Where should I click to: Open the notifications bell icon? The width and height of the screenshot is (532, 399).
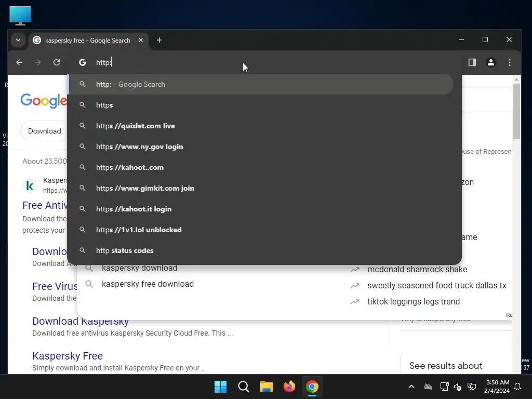[518, 387]
